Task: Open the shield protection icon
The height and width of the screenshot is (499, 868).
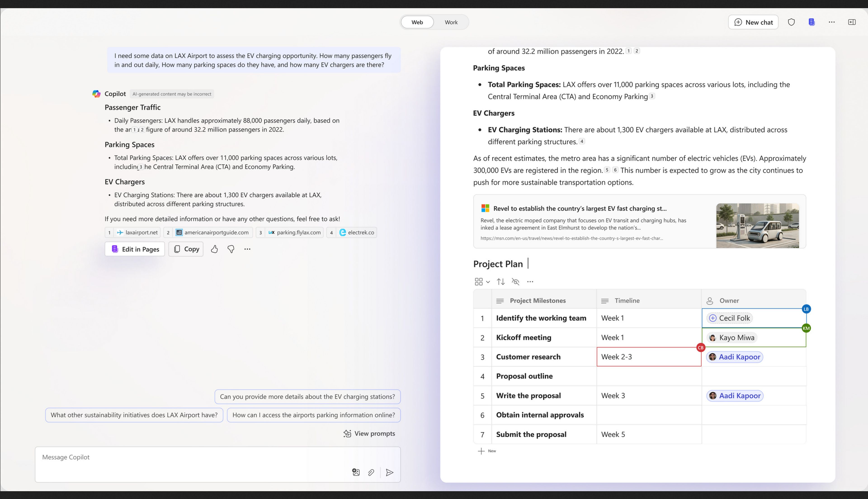Action: point(791,22)
